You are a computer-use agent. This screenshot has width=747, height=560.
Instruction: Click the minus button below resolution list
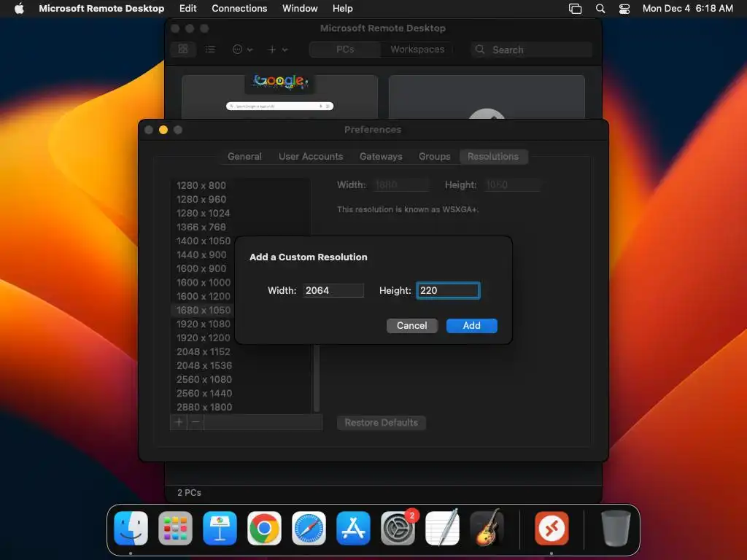(x=196, y=422)
